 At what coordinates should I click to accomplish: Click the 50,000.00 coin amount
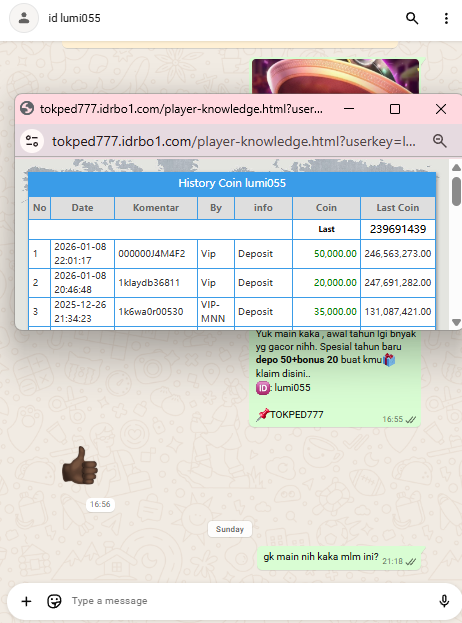pyautogui.click(x=335, y=253)
